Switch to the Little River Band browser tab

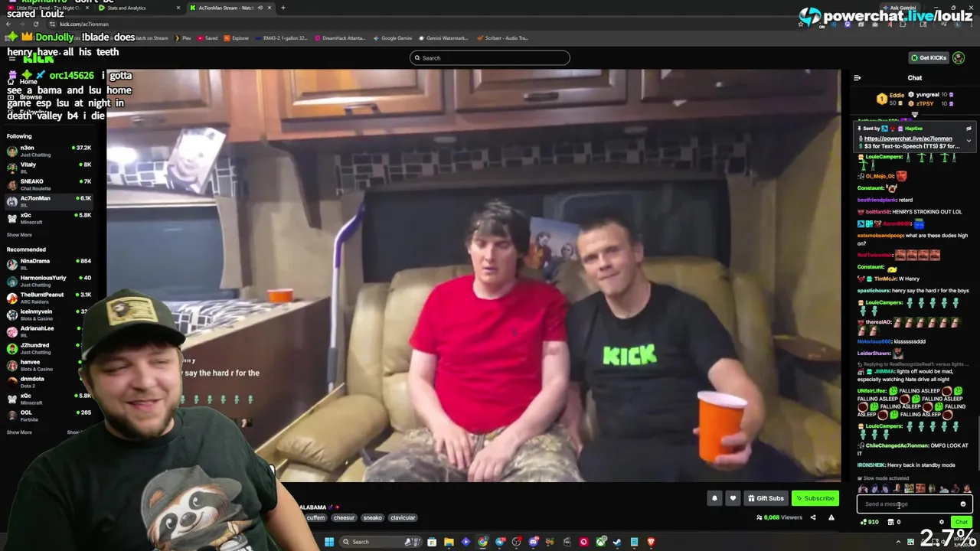[x=46, y=8]
